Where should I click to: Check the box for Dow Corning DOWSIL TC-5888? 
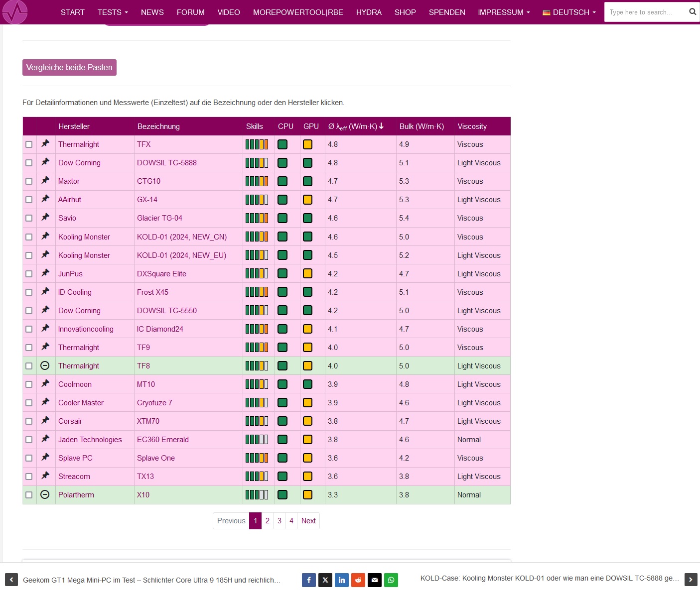[29, 163]
